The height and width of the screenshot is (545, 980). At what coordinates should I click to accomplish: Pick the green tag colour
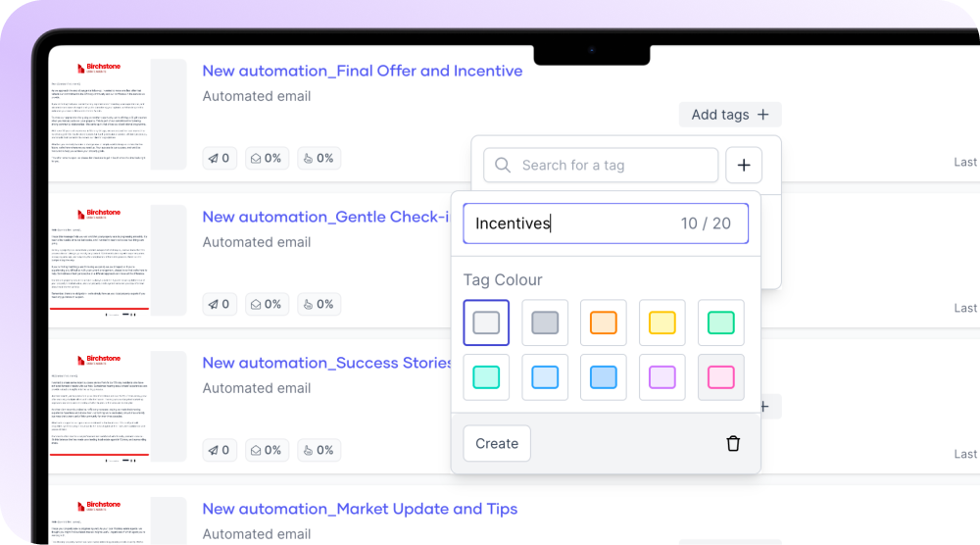tap(720, 322)
